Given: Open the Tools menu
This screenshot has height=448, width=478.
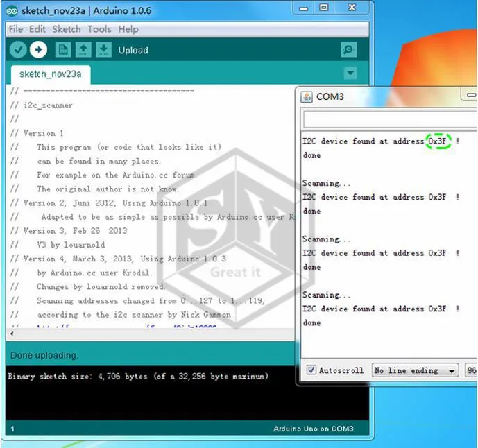Looking at the screenshot, I should pyautogui.click(x=99, y=29).
